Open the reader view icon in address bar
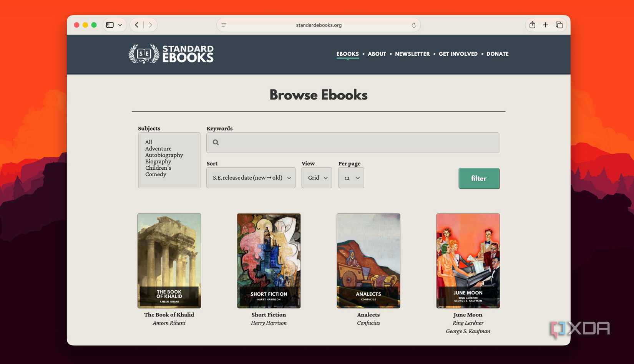The image size is (634, 364). [224, 25]
